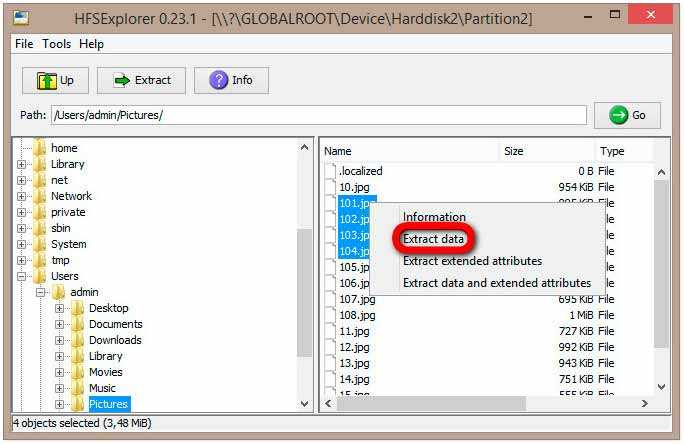
Task: Expand the Desktop folder node
Action: pyautogui.click(x=60, y=308)
